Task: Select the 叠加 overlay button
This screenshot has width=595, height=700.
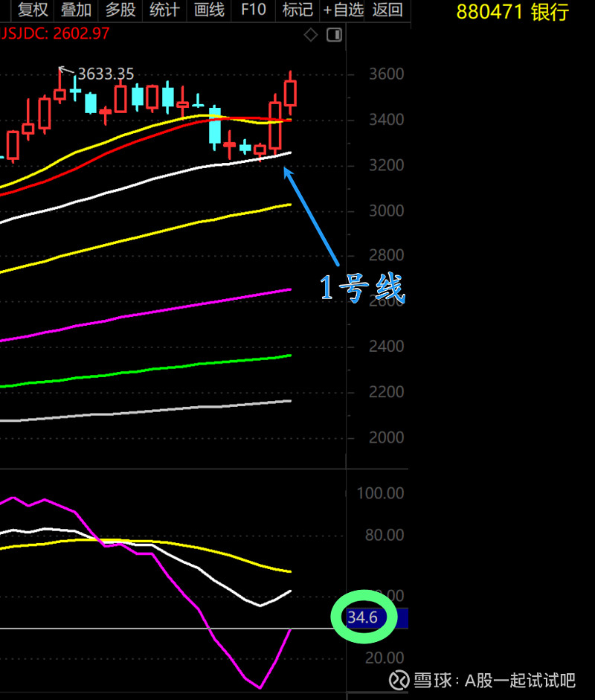Action: [x=76, y=10]
